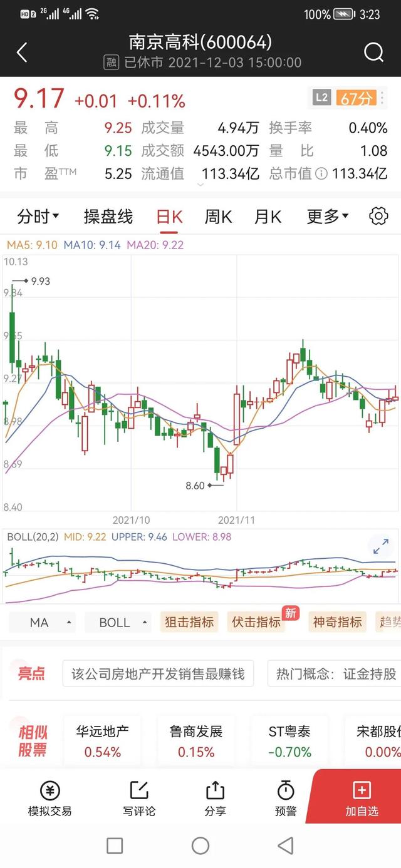Tap the UPPER: 9.46 label
The image size is (401, 868).
[138, 537]
